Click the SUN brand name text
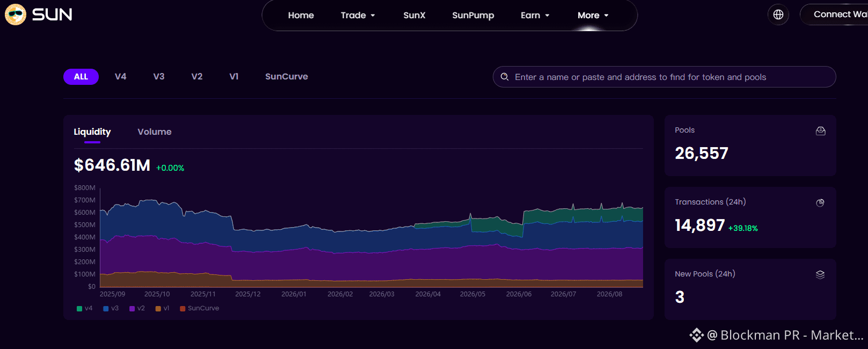868x349 pixels. tap(52, 14)
